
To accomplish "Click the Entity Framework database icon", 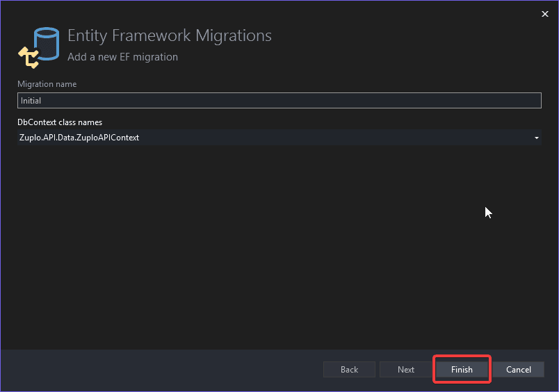I will tap(39, 48).
